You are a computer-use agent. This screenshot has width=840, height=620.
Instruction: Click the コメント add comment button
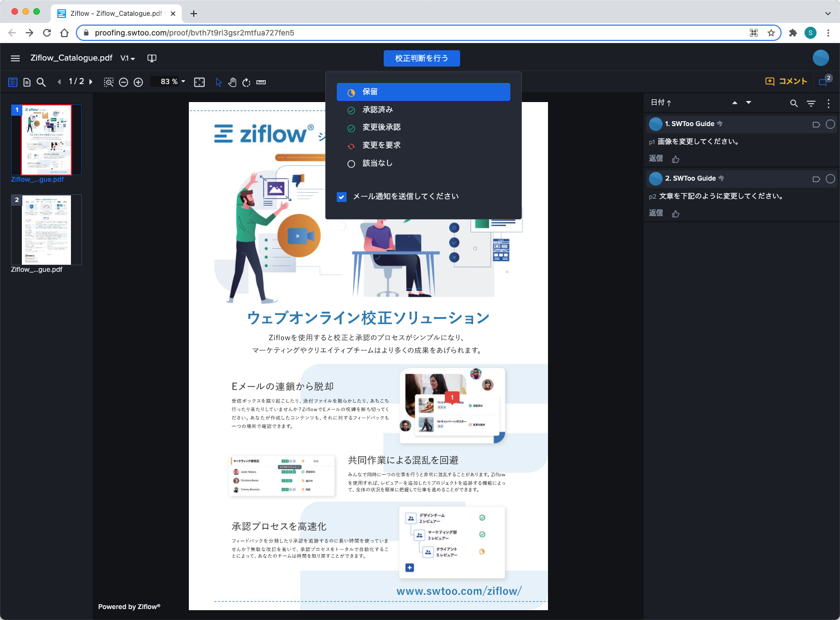coord(786,81)
